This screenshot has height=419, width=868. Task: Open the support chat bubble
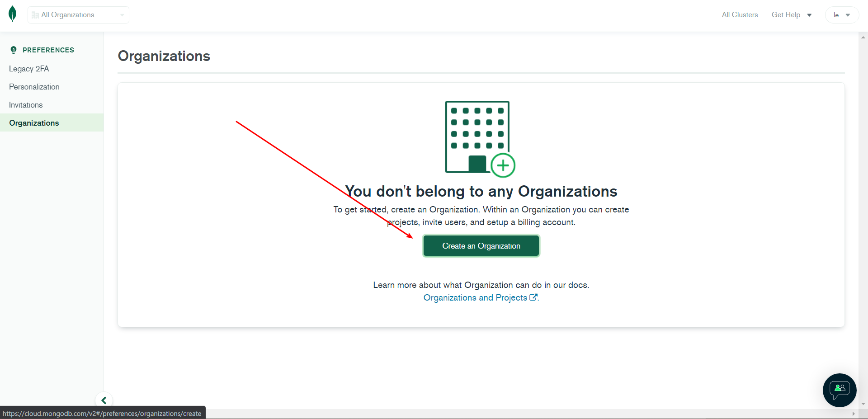839,390
